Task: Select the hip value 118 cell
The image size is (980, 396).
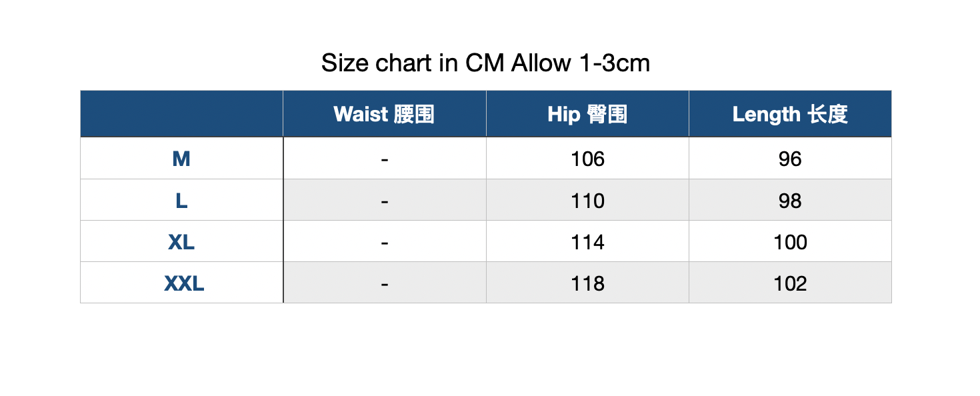Action: (x=587, y=283)
